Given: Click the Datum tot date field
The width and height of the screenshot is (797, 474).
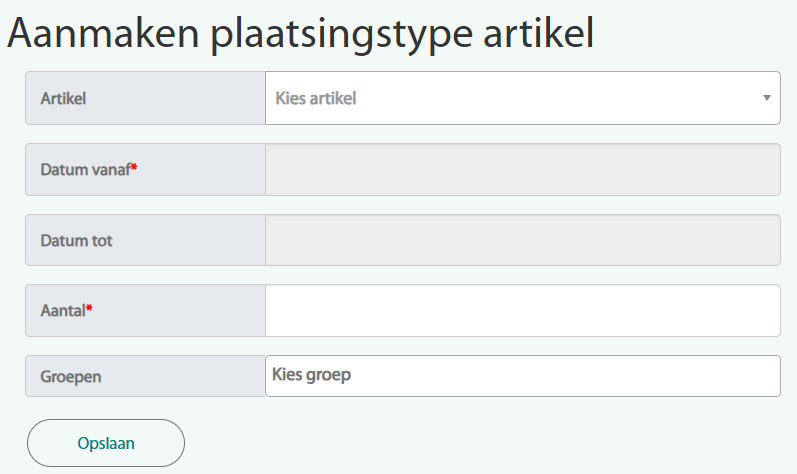Looking at the screenshot, I should pos(522,240).
